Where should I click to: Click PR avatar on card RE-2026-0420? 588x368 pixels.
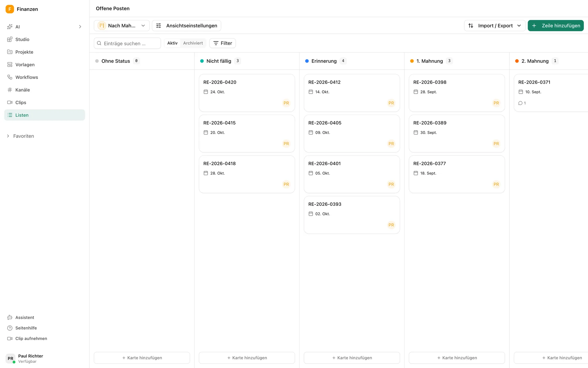coord(286,103)
